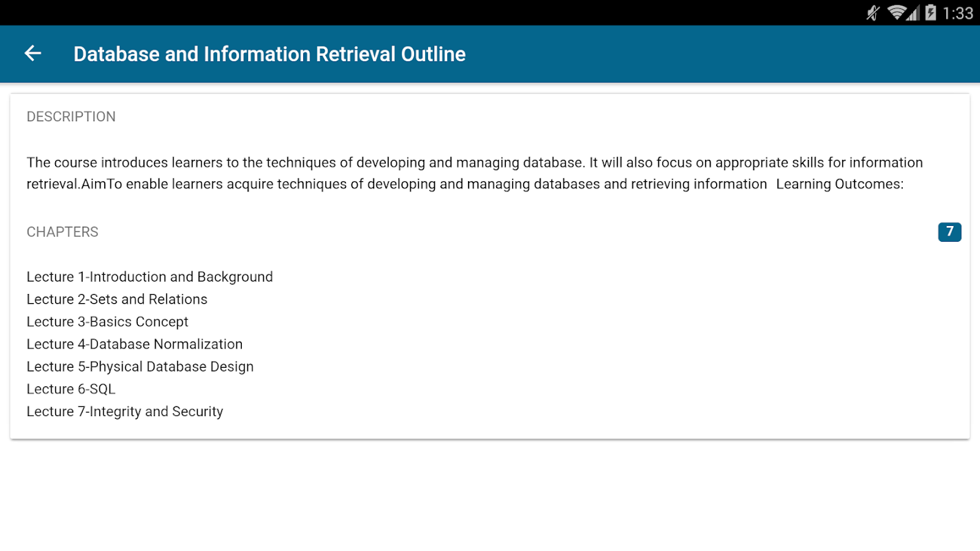Tap the CHAPTERS section header
Screen dimensions: 980x551
[63, 232]
